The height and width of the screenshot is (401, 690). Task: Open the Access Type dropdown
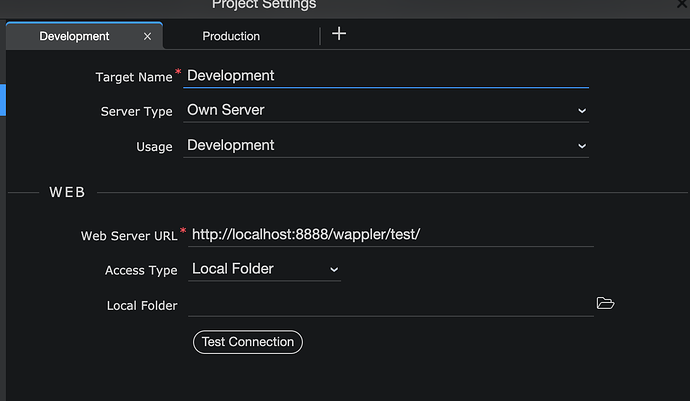(x=264, y=269)
